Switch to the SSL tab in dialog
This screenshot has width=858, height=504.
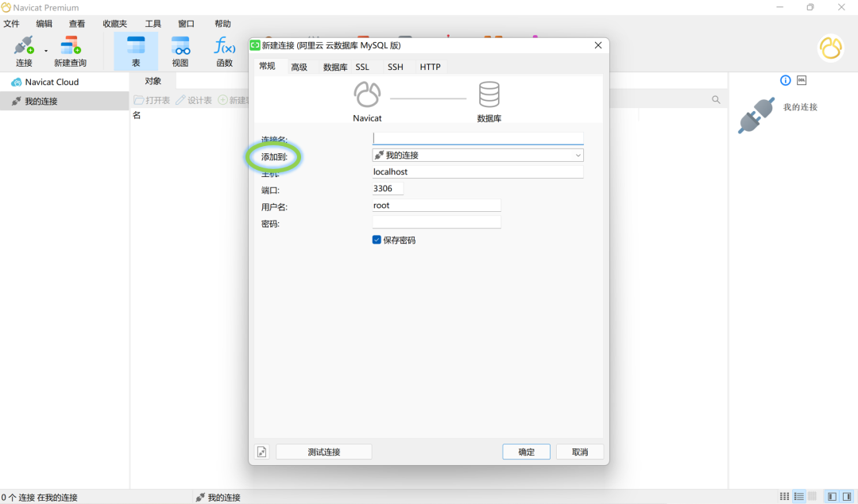(362, 67)
